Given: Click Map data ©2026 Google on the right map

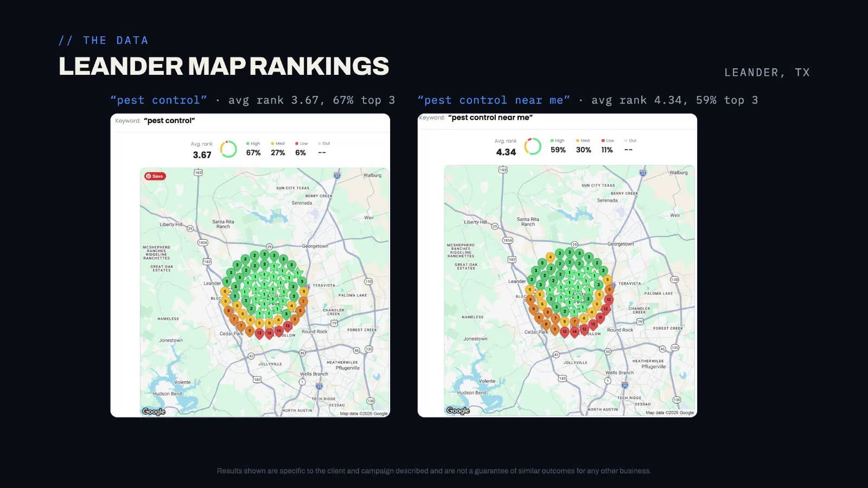Looking at the screenshot, I should tap(670, 413).
